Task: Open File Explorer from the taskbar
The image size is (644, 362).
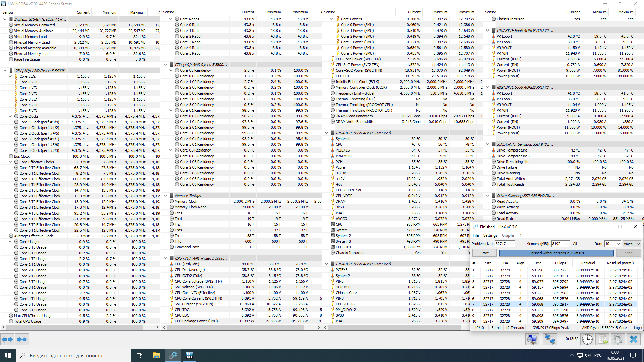Action: point(156,355)
